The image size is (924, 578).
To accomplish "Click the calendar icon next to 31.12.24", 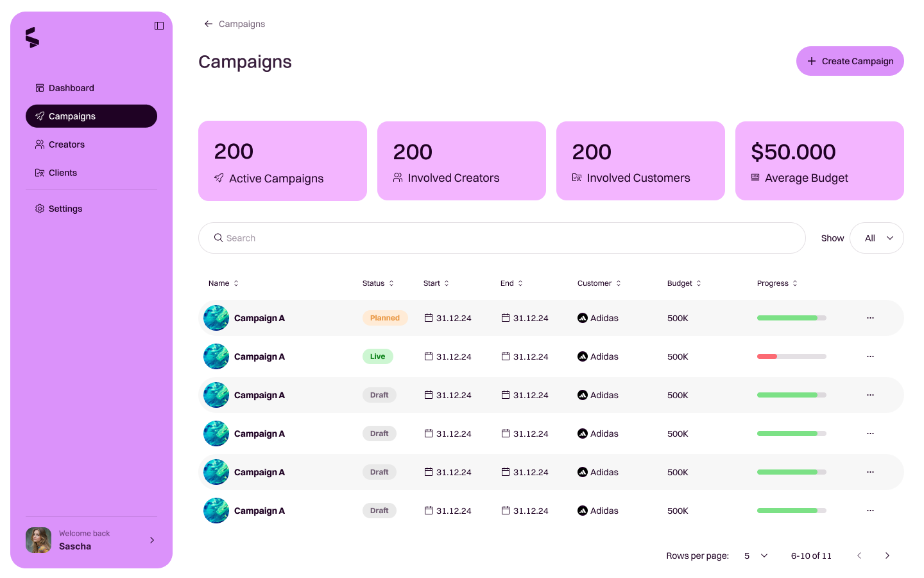I will point(427,317).
